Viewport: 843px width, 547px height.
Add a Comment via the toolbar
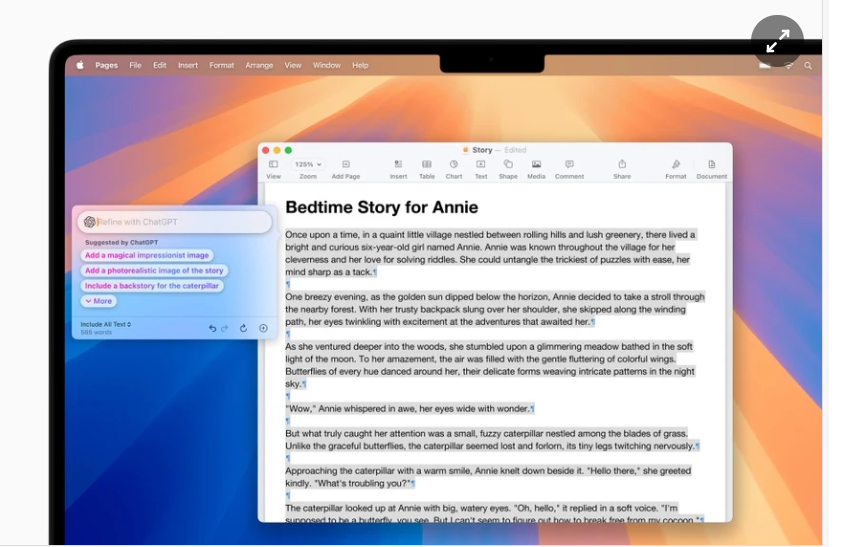pos(569,165)
